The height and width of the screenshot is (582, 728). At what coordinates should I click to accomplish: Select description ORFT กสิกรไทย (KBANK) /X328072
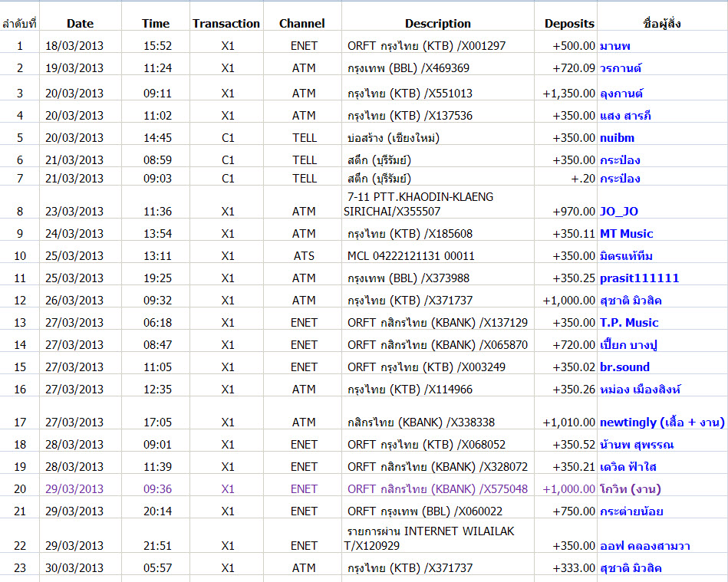(437, 468)
